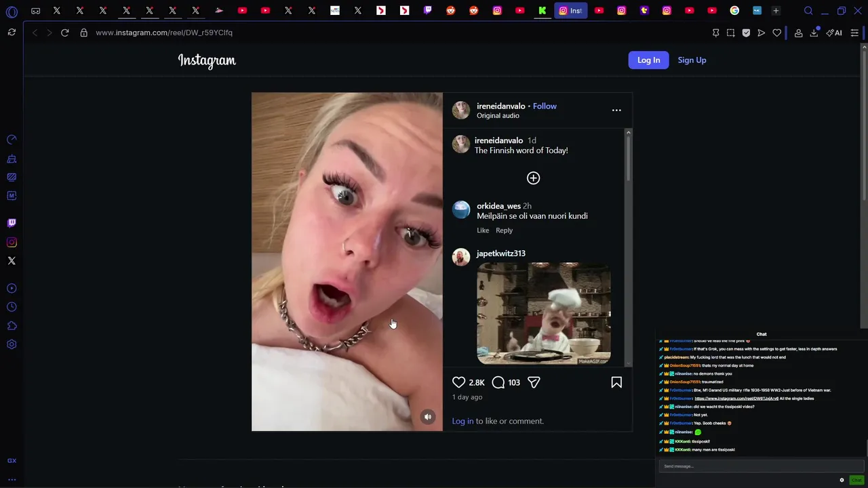Viewport: 868px width, 488px height.
Task: Open the AI assistant button in the toolbar
Action: click(x=834, y=33)
